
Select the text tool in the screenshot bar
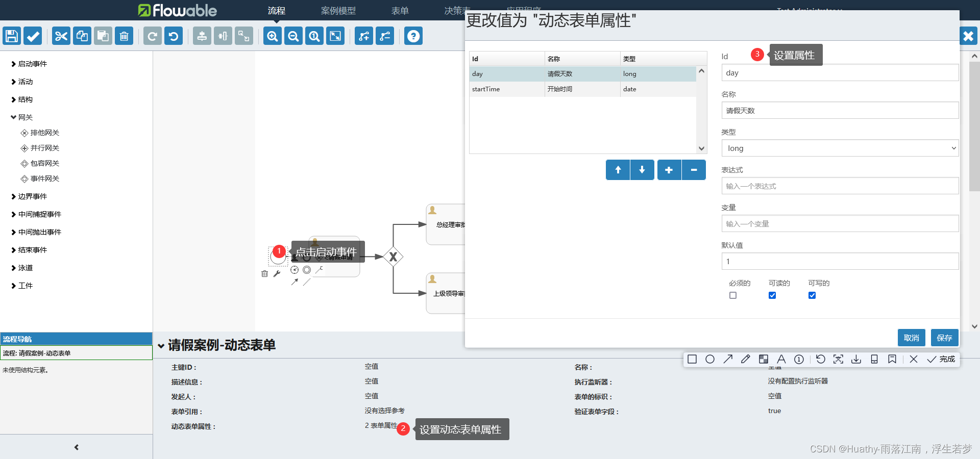pos(781,359)
